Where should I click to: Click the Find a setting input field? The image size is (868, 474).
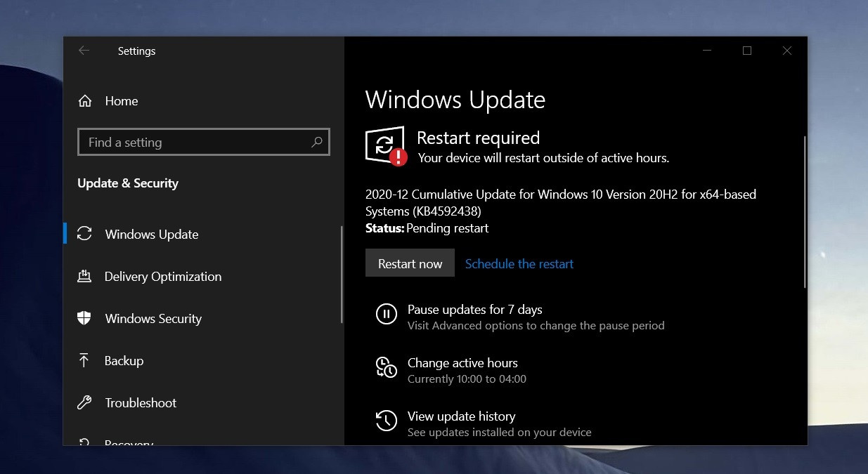pyautogui.click(x=190, y=142)
